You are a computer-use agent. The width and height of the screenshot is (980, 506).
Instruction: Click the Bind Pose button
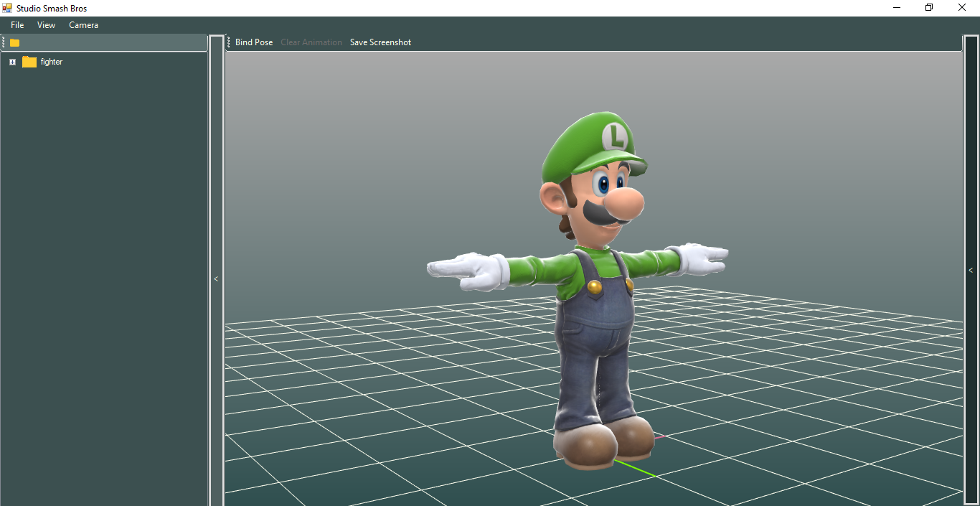pyautogui.click(x=254, y=42)
